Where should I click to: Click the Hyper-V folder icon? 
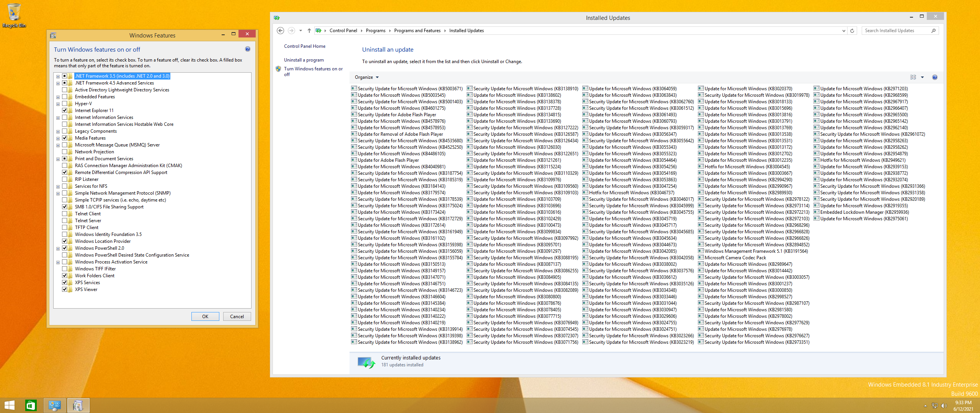pos(70,104)
